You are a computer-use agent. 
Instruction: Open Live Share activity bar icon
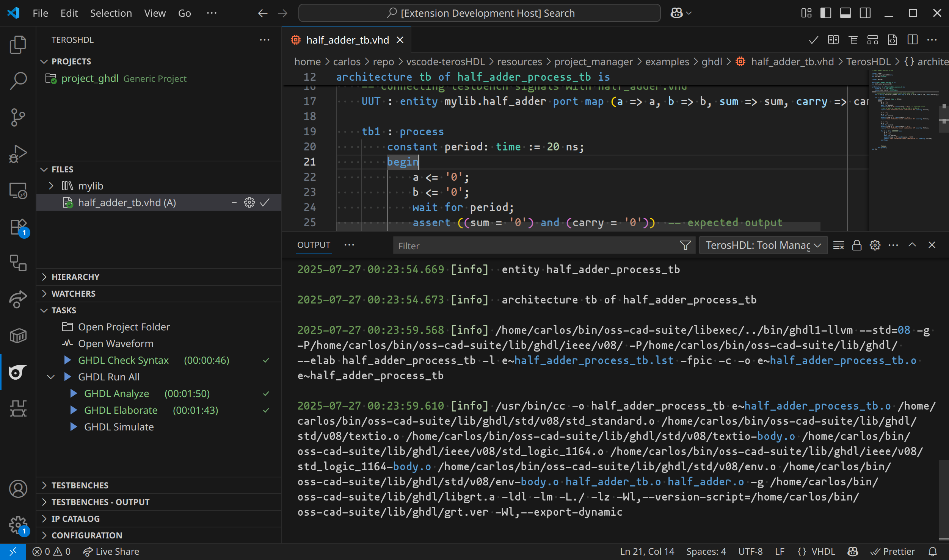(18, 299)
